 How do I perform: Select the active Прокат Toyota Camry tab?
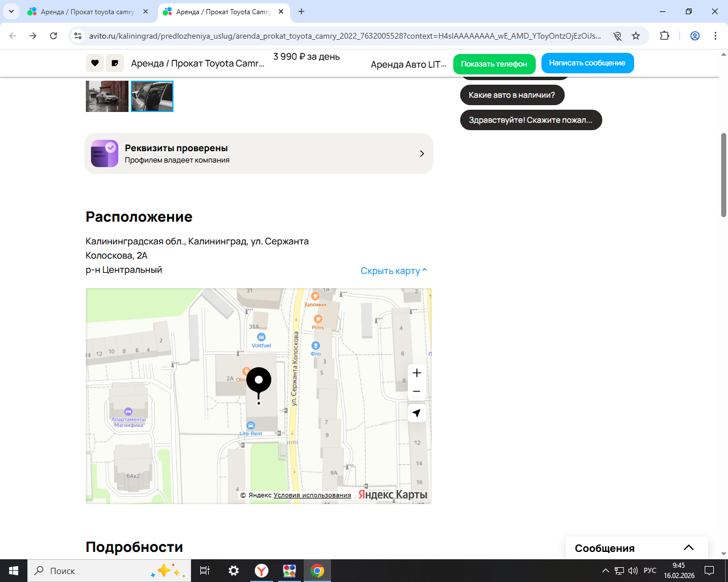[224, 12]
